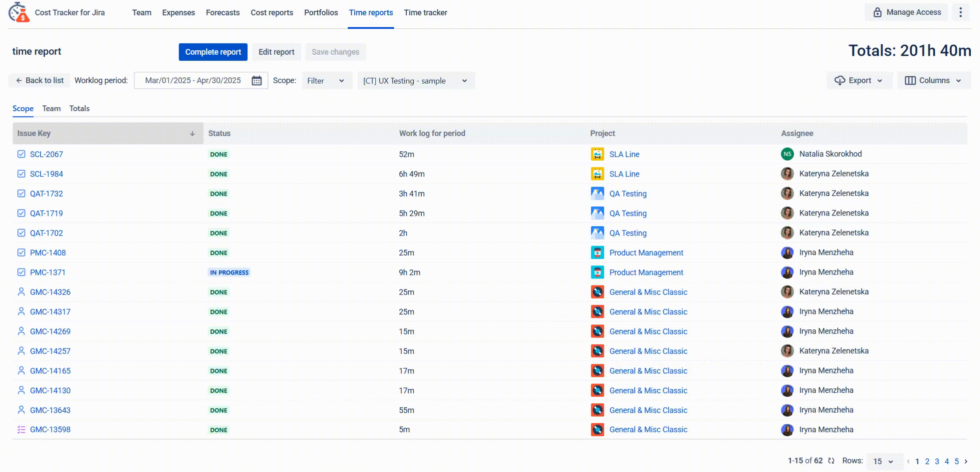
Task: Click the Edit report button
Action: 276,52
